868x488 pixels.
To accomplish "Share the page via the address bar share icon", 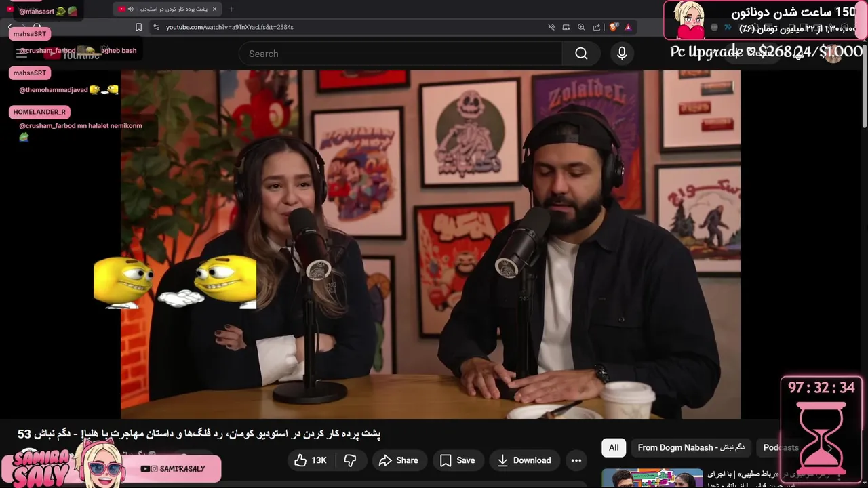I will [597, 27].
